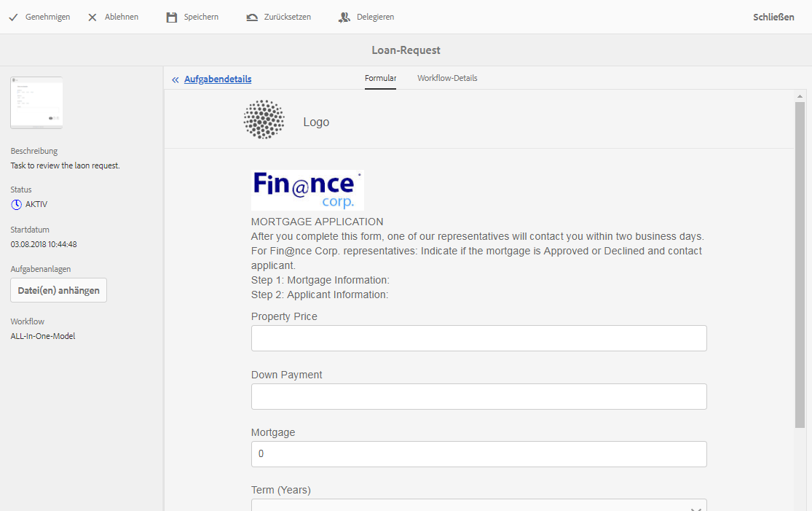Image resolution: width=812 pixels, height=511 pixels.
Task: Click the form vertical scrollbar
Action: (x=800, y=262)
